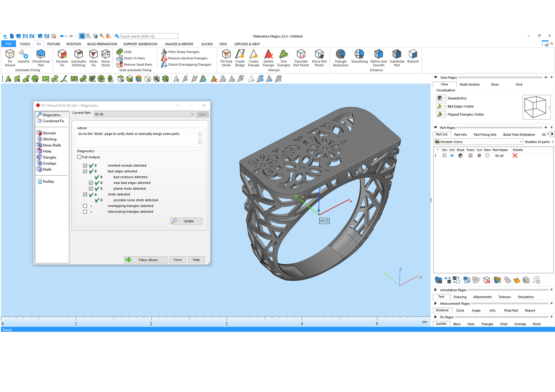
Task: Toggle visibility eye for part 82-stl
Action: pyautogui.click(x=452, y=156)
